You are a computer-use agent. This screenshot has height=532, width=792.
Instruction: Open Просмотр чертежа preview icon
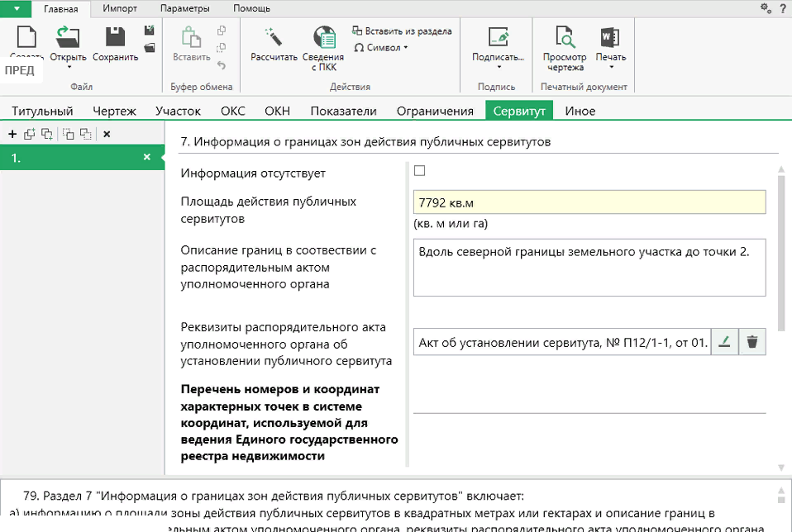point(565,38)
